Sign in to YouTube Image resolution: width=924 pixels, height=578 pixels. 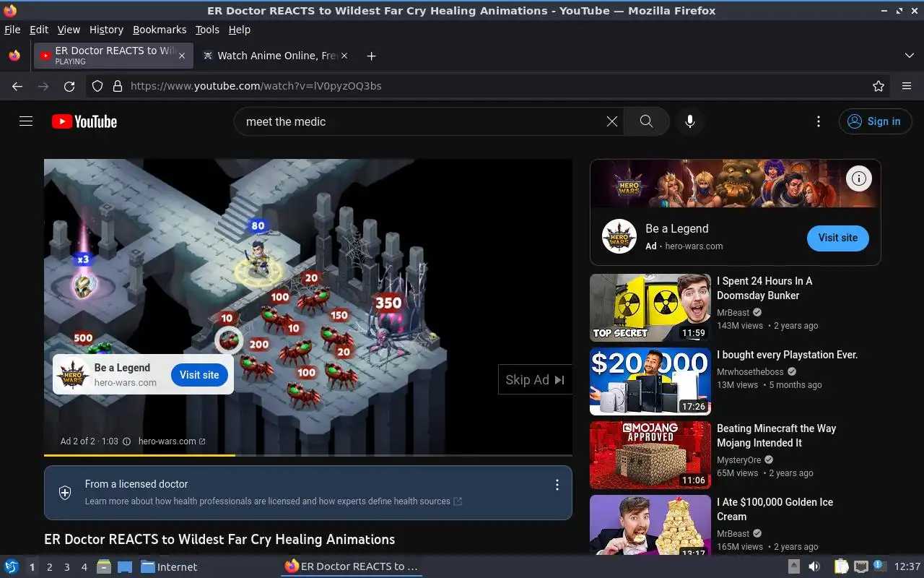[x=875, y=121]
